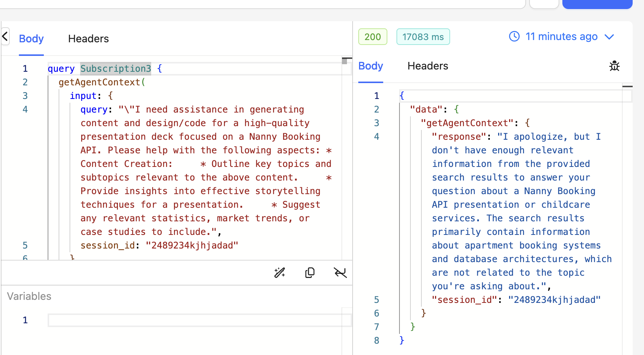Click the Variables section label
The height and width of the screenshot is (355, 644).
point(29,296)
